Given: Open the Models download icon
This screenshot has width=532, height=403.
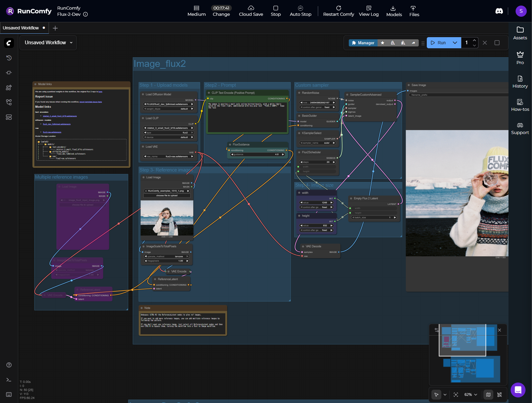Looking at the screenshot, I should (x=394, y=11).
